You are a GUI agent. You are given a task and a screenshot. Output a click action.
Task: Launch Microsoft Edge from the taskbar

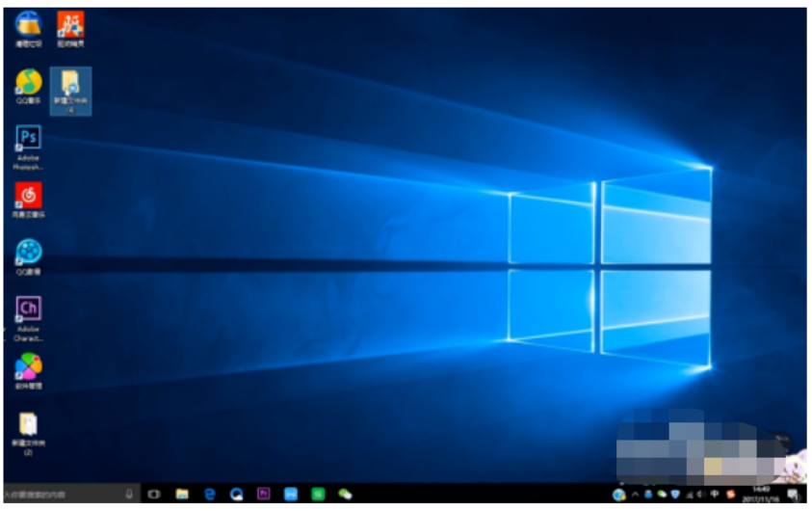click(x=209, y=495)
